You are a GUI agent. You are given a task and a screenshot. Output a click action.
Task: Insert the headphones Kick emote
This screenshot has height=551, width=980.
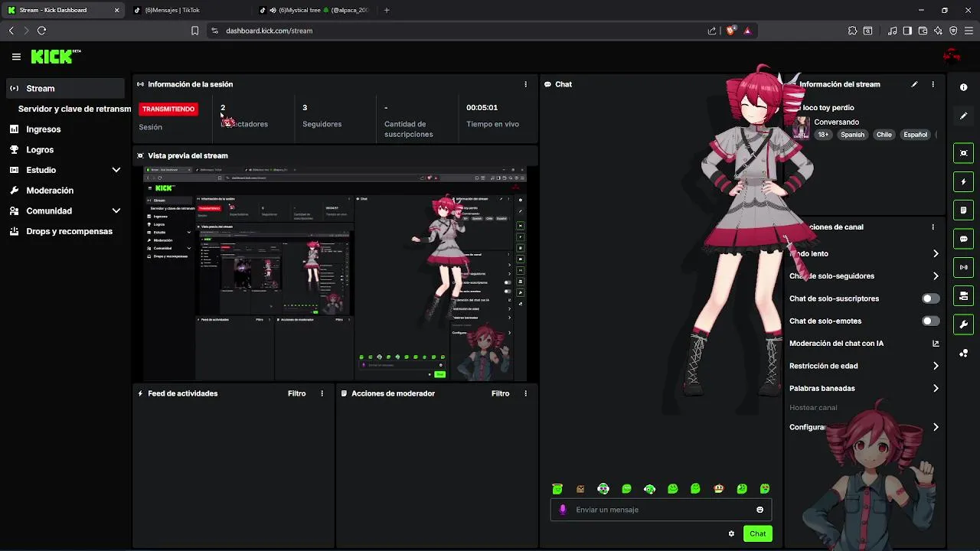pyautogui.click(x=603, y=489)
